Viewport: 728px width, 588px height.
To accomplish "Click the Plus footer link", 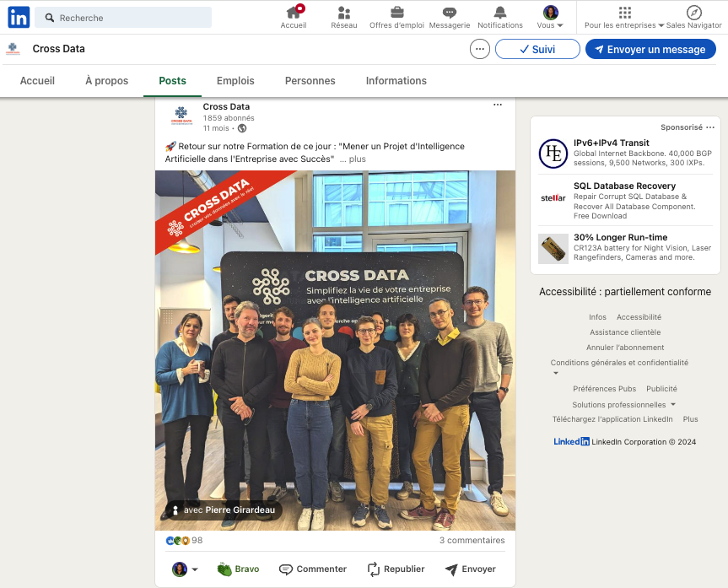I will coord(690,419).
